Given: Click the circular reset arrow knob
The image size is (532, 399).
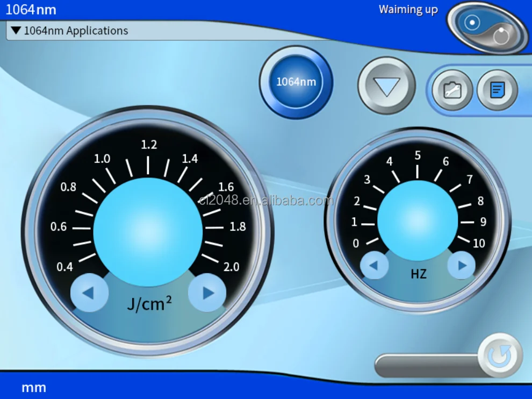Looking at the screenshot, I should pos(500,355).
